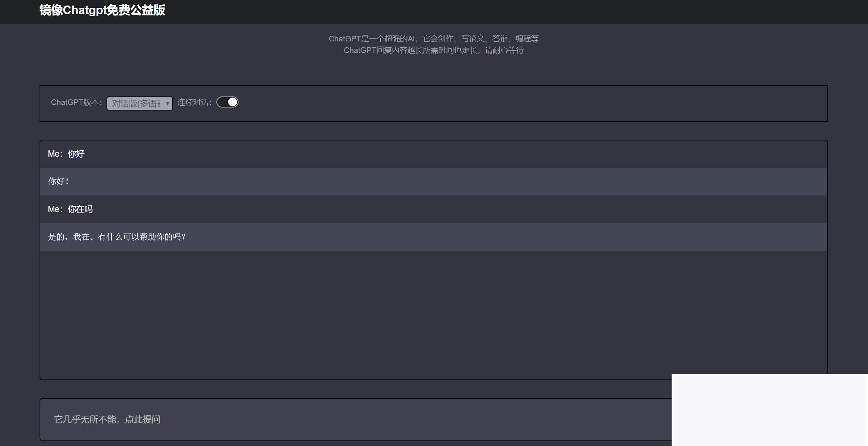Select the message 'Me: 你好'
This screenshot has width=868, height=446.
(67, 154)
